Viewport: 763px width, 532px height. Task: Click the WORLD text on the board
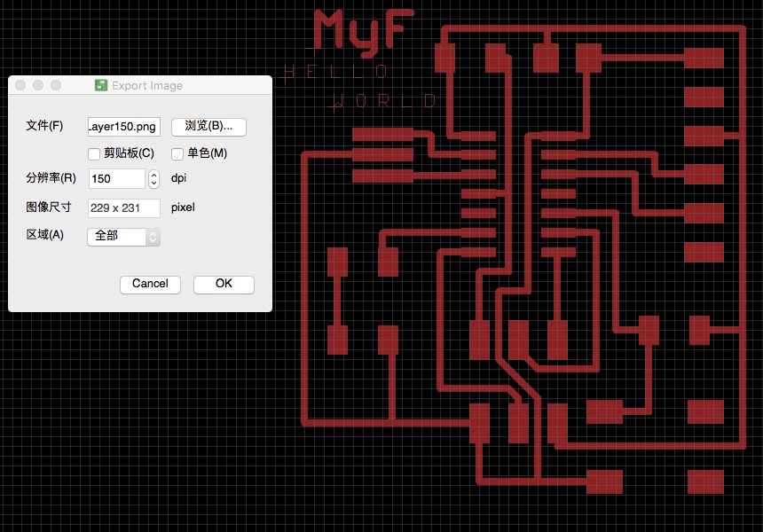click(384, 101)
